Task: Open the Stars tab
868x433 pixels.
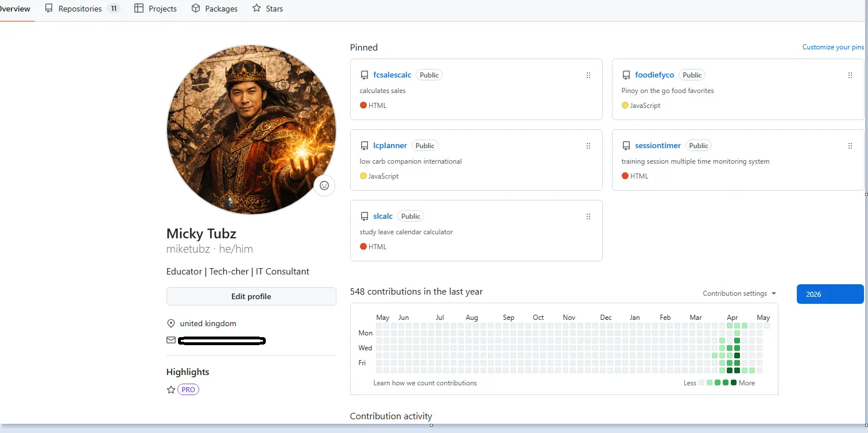Action: pyautogui.click(x=268, y=9)
